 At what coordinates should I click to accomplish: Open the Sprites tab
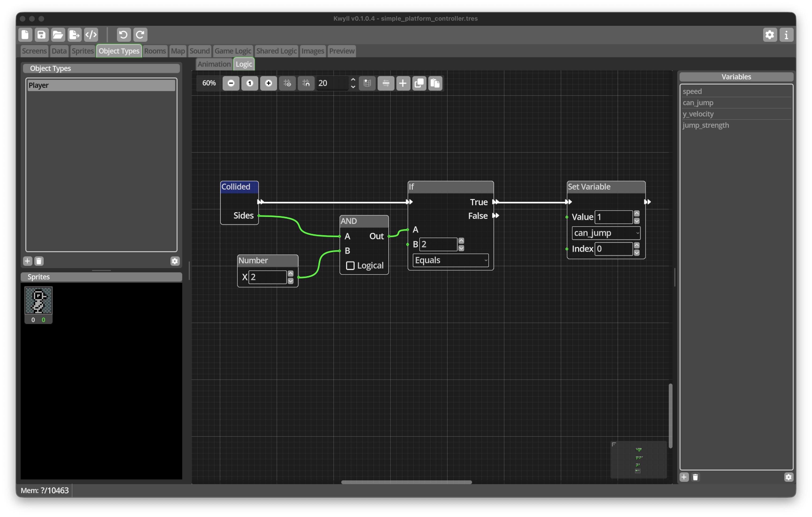[83, 51]
